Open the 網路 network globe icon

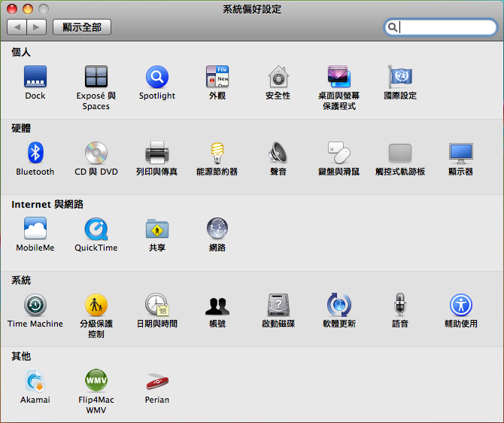pos(217,228)
